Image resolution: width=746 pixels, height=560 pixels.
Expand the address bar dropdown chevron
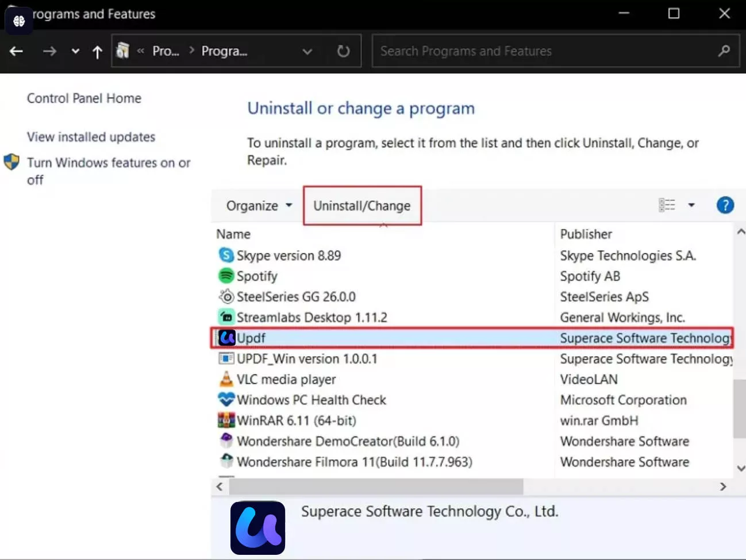(x=307, y=51)
